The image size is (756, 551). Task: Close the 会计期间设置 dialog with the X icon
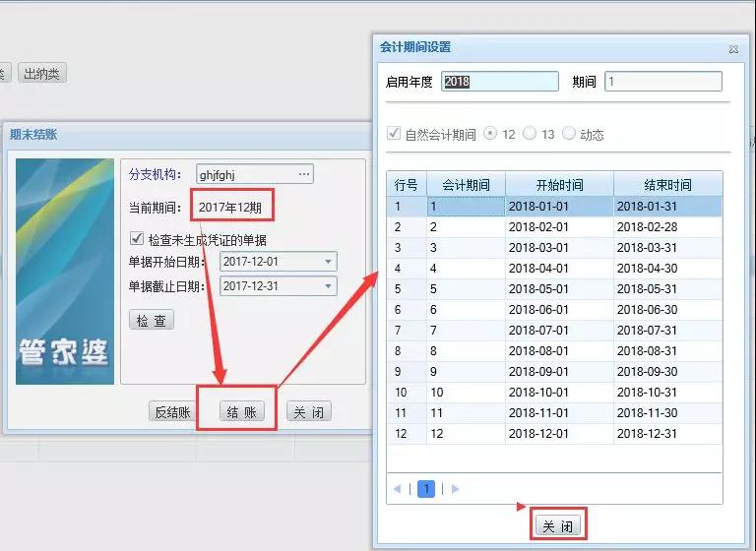pyautogui.click(x=732, y=48)
